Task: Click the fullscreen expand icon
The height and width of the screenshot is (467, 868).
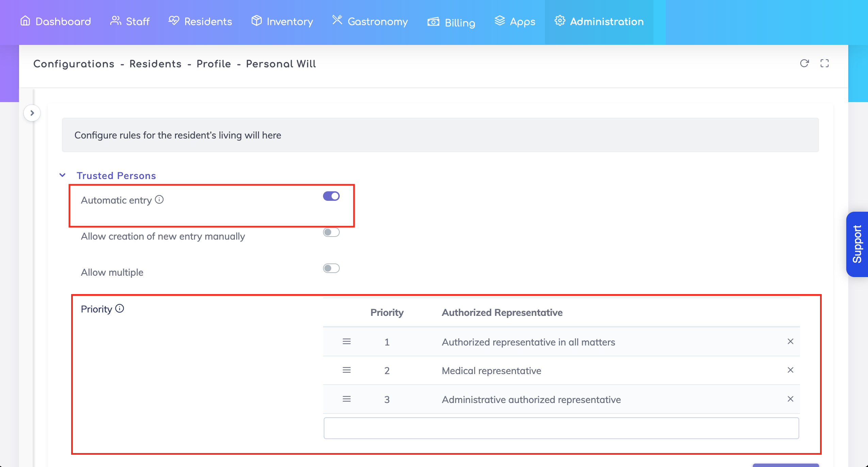Action: pyautogui.click(x=824, y=63)
